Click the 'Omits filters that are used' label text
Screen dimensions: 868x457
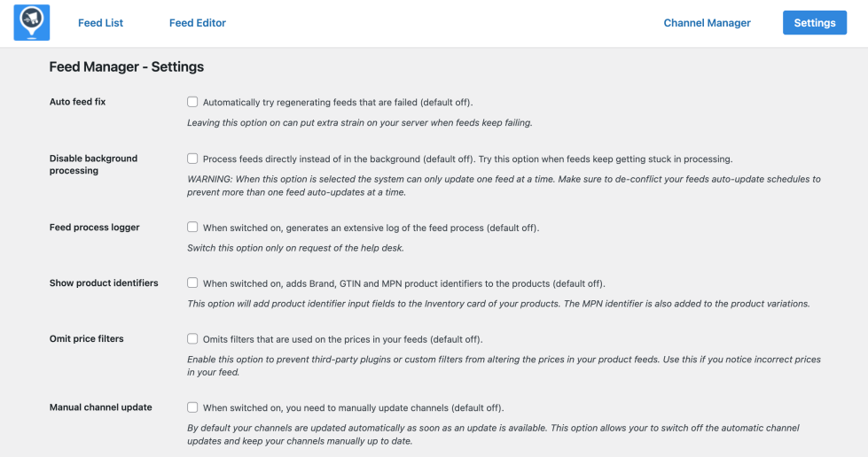click(x=342, y=339)
